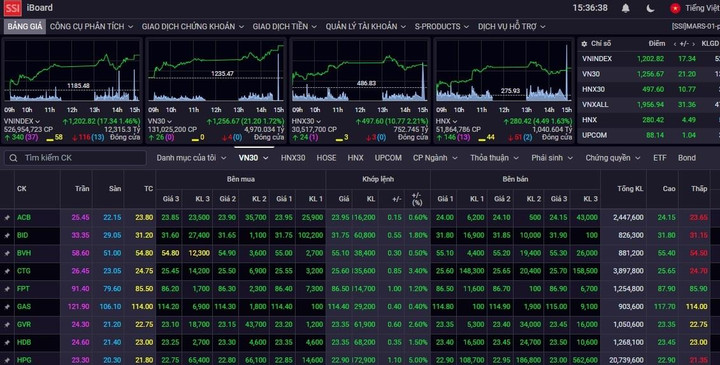Expand GIAO DỊCH CHỨNG KHOÁN menu
The image size is (720, 365).
tap(193, 27)
